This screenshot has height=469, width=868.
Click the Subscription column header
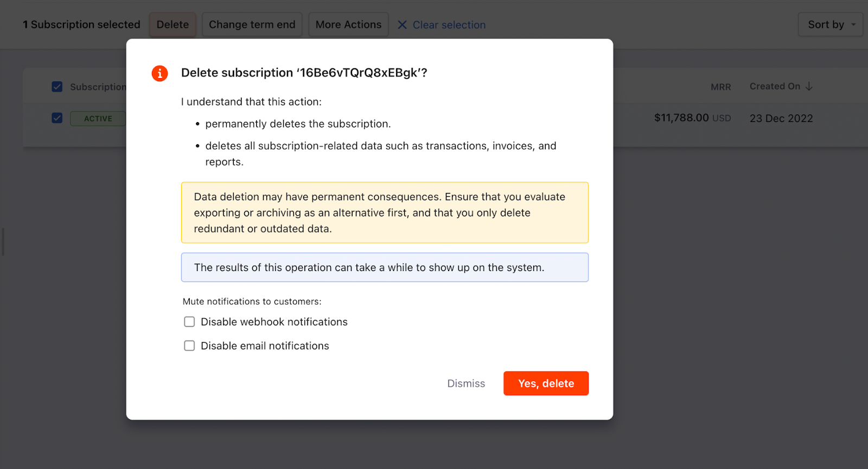point(98,87)
